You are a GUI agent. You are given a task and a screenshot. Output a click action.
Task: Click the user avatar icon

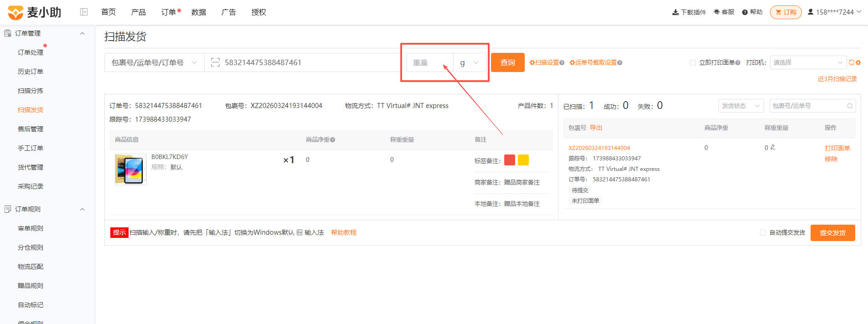coord(811,12)
